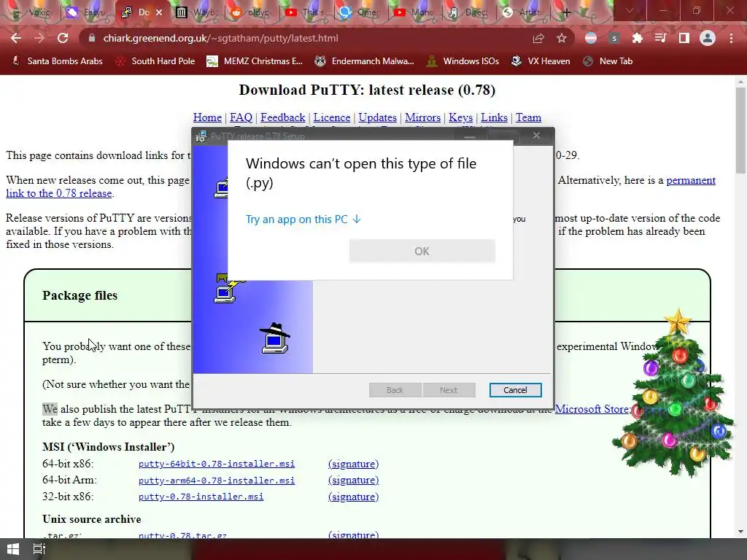Image resolution: width=747 pixels, height=560 pixels.
Task: Open Task View from the taskbar
Action: (x=39, y=549)
